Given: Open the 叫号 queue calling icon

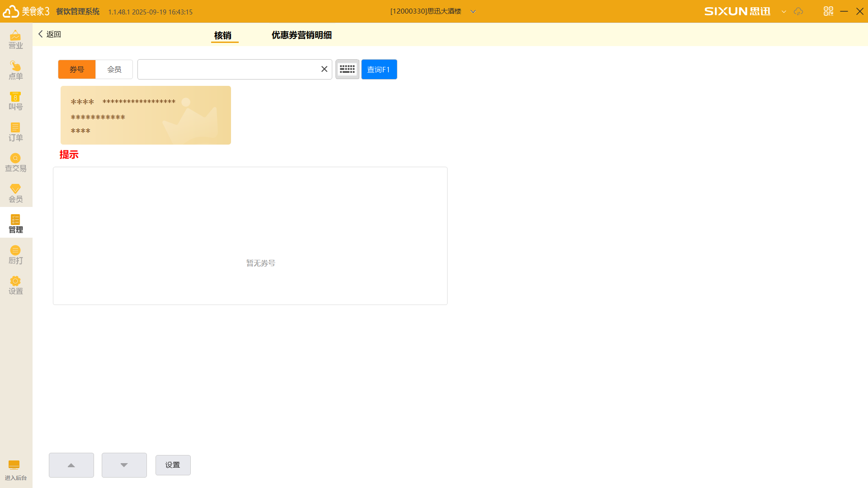Looking at the screenshot, I should tap(16, 101).
